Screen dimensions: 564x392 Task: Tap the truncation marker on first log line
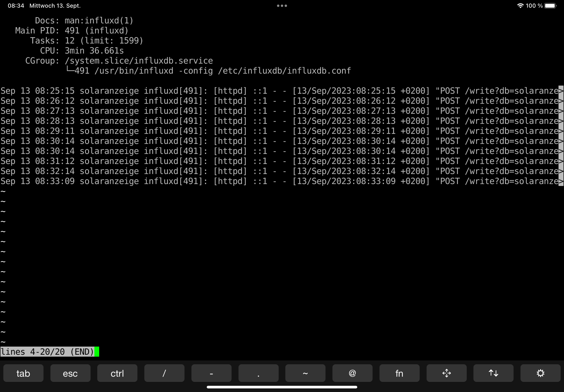561,91
